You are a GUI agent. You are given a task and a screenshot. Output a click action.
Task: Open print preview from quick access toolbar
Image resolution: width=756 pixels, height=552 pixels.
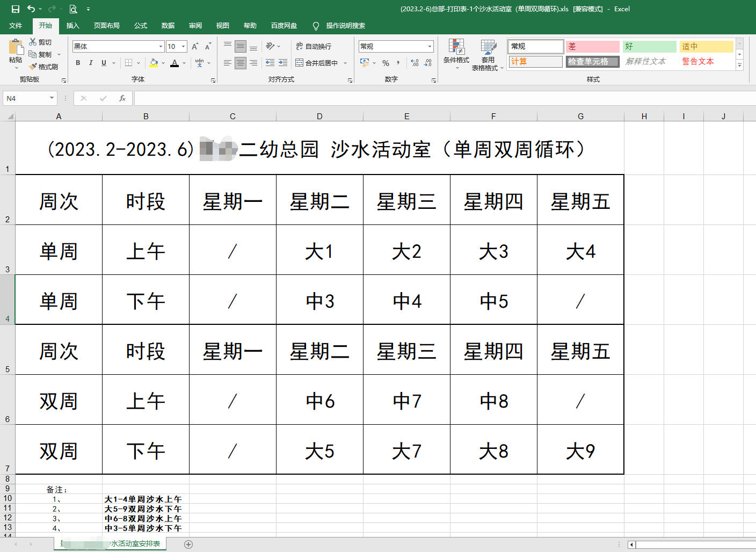[x=74, y=9]
